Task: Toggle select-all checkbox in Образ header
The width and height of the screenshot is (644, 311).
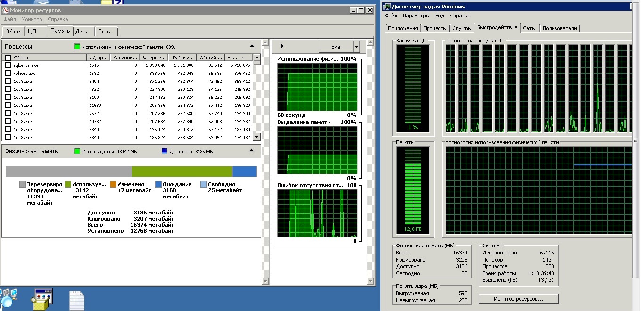Action: click(8, 57)
